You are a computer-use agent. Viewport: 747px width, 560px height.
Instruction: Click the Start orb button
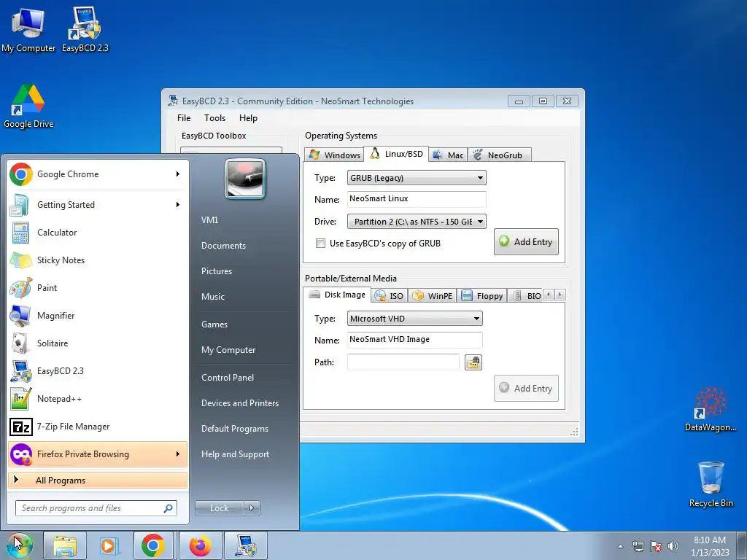click(19, 545)
